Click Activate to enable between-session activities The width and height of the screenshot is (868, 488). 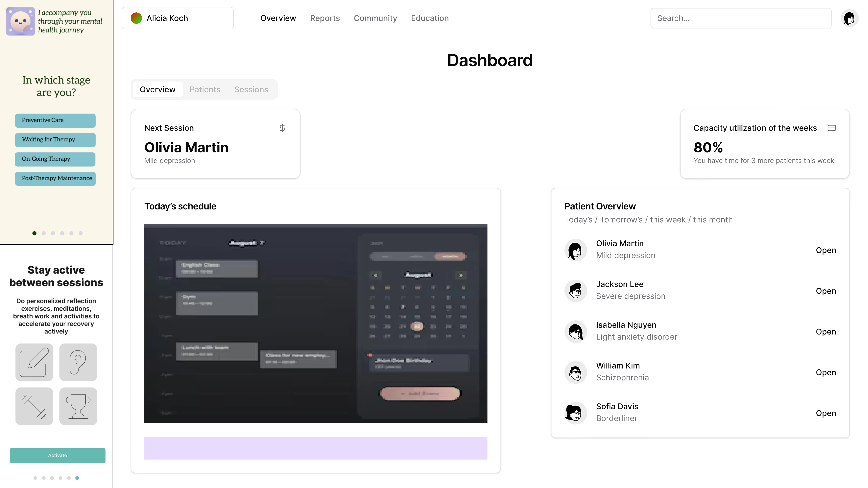57,455
